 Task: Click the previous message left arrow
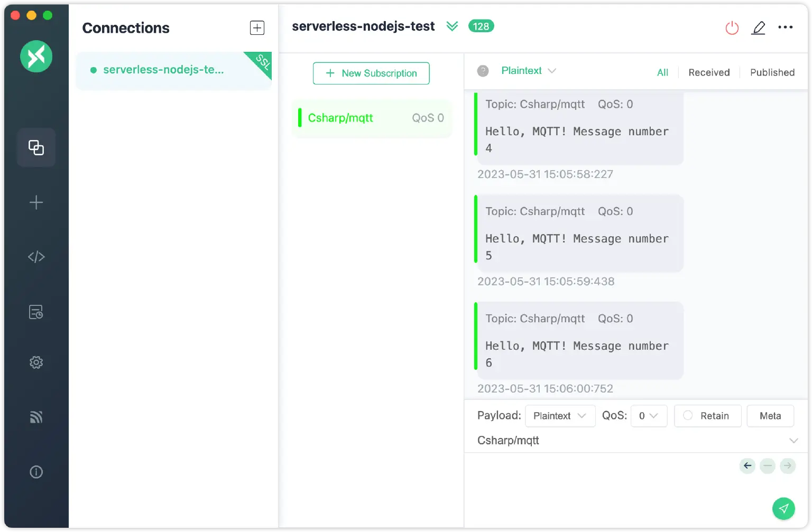click(747, 465)
